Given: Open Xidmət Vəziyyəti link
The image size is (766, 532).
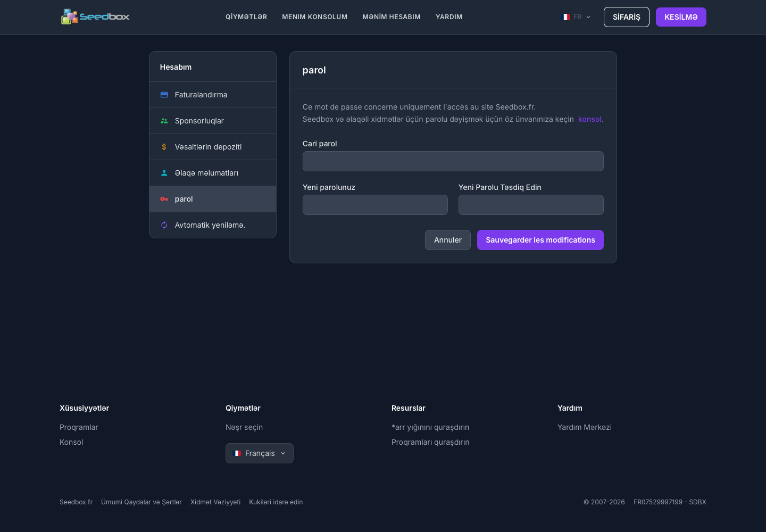Looking at the screenshot, I should click(x=215, y=502).
